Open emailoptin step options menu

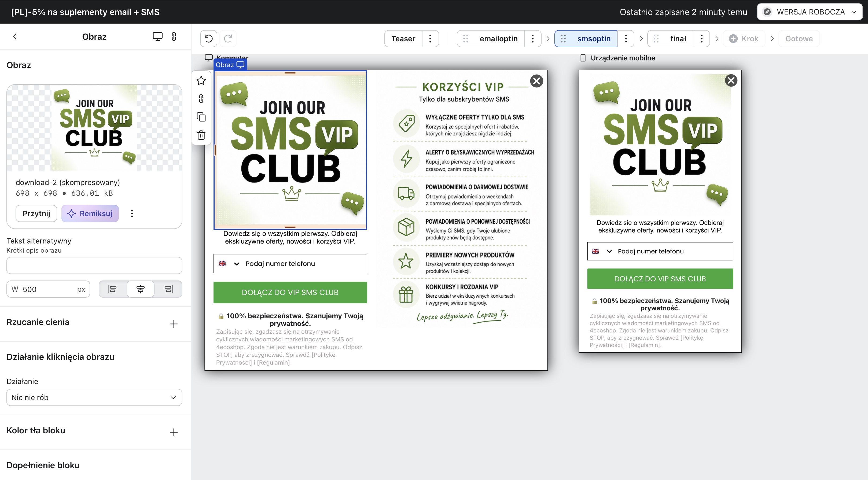click(x=532, y=38)
